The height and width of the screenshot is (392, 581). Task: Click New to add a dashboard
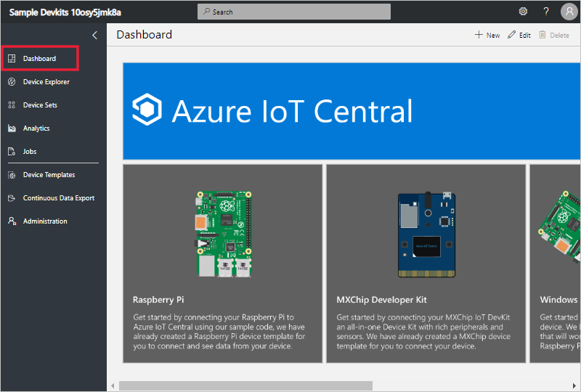487,35
